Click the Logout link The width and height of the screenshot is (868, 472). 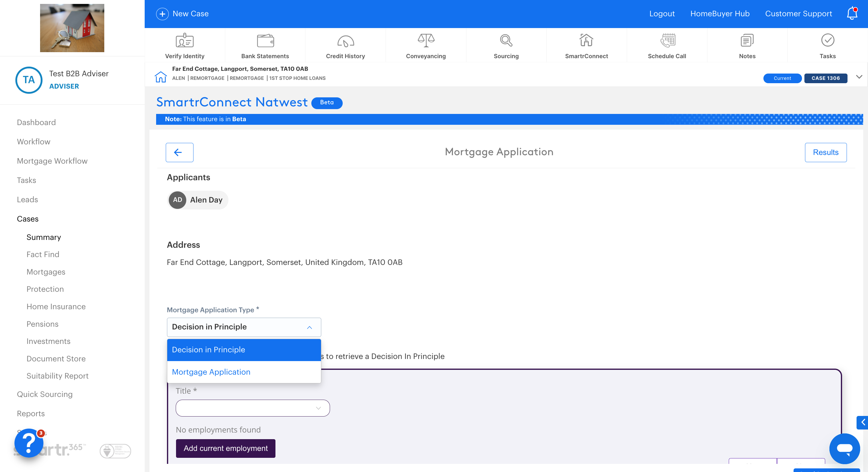(x=662, y=14)
